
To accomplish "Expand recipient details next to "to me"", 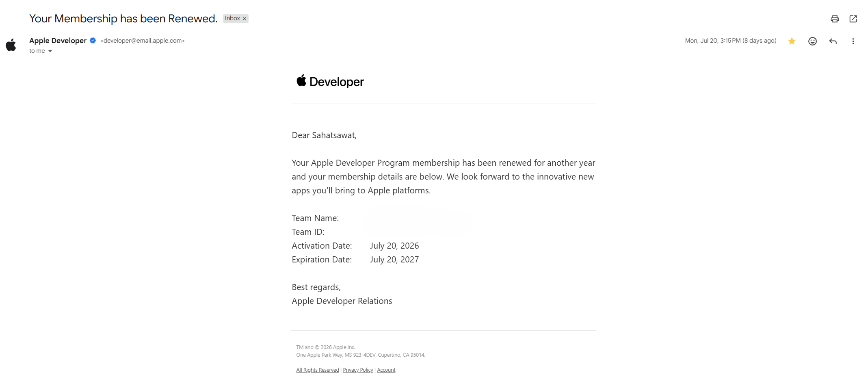I will click(x=50, y=51).
